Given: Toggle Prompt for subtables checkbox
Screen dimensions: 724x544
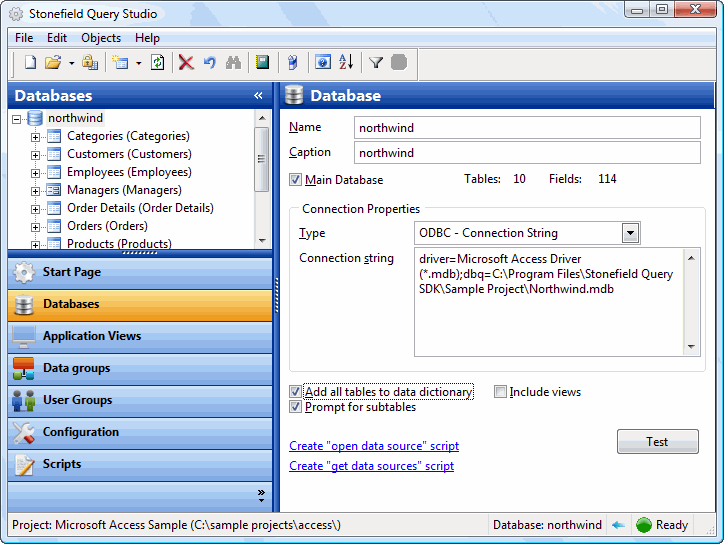Looking at the screenshot, I should click(295, 407).
